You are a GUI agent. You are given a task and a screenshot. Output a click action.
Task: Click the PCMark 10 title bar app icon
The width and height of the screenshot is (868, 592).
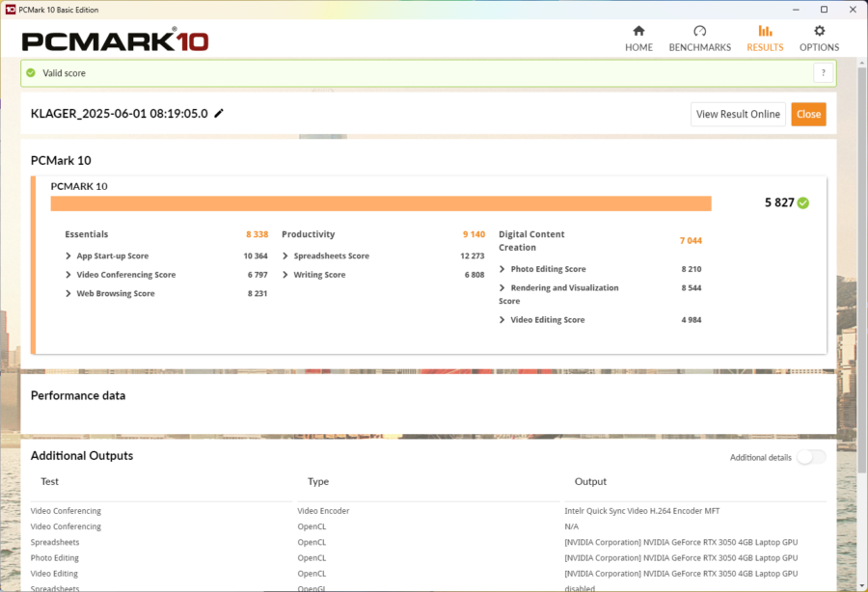pos(10,10)
